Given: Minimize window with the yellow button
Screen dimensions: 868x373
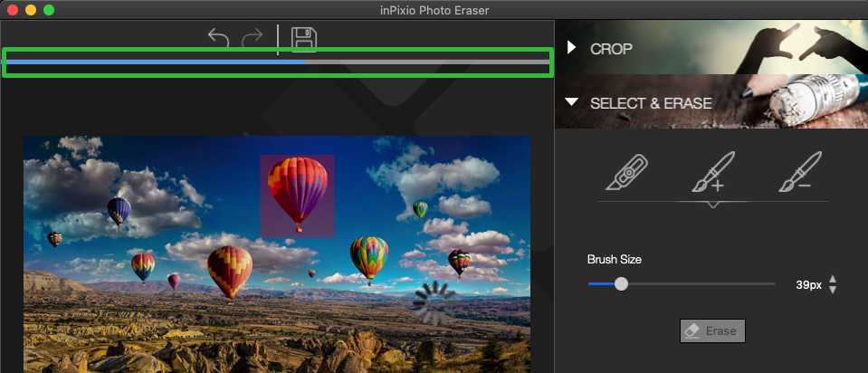Looking at the screenshot, I should click(31, 10).
